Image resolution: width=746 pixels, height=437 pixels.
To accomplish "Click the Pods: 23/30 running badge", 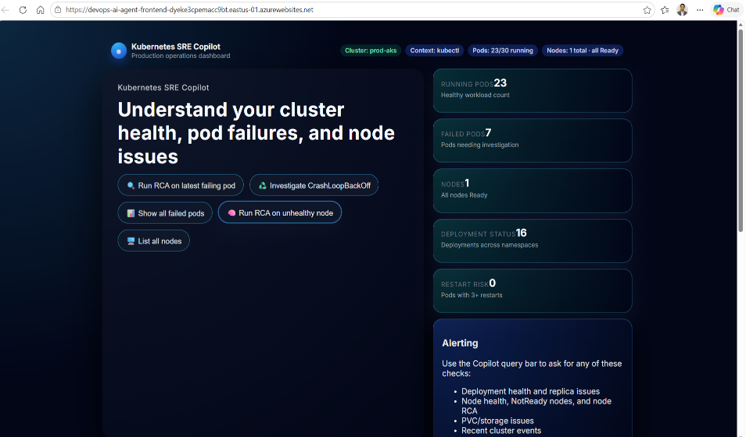I will [503, 50].
